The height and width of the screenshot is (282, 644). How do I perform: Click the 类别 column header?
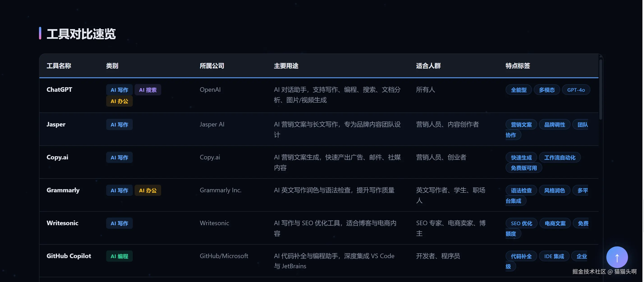point(112,66)
